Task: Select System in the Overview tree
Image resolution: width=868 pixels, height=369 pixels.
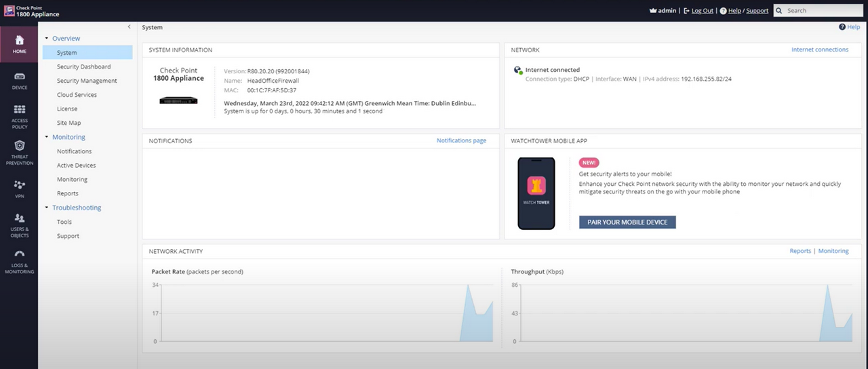Action: tap(87, 53)
